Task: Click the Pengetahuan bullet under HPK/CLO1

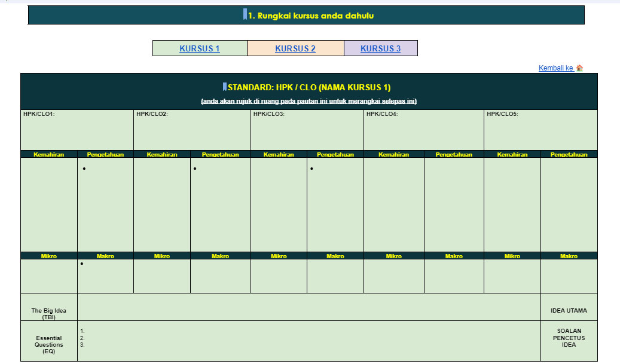Action: click(84, 169)
